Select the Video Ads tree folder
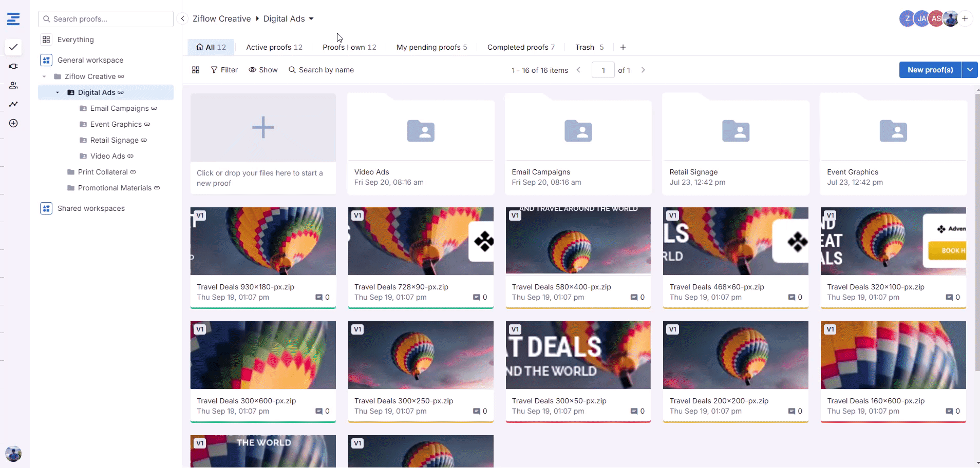 pyautogui.click(x=107, y=156)
